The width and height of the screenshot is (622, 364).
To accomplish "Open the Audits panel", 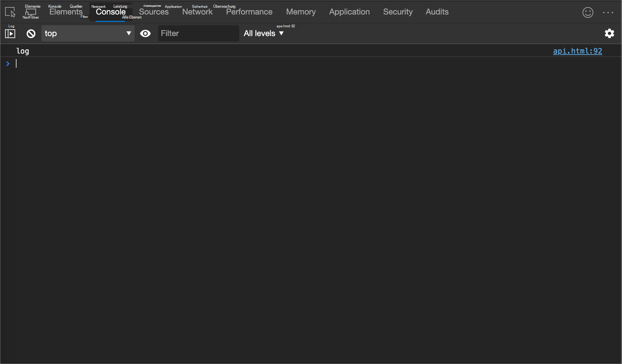I will pyautogui.click(x=437, y=12).
